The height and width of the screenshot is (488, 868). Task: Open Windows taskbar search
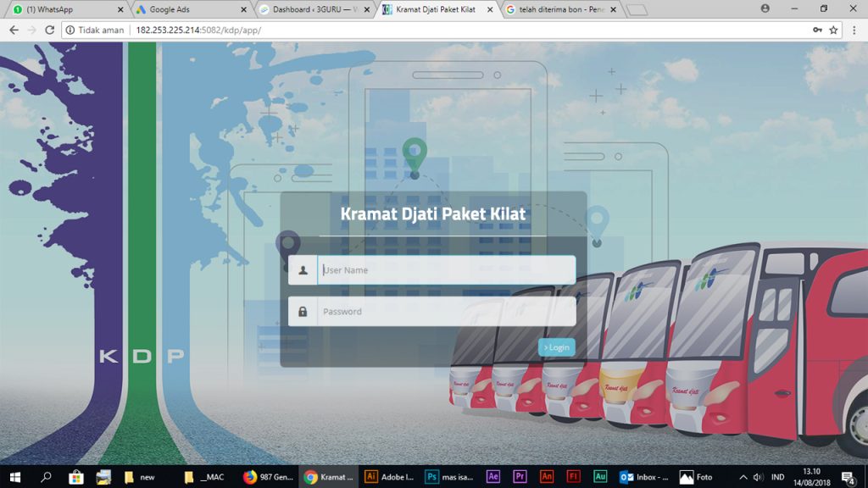coord(46,477)
